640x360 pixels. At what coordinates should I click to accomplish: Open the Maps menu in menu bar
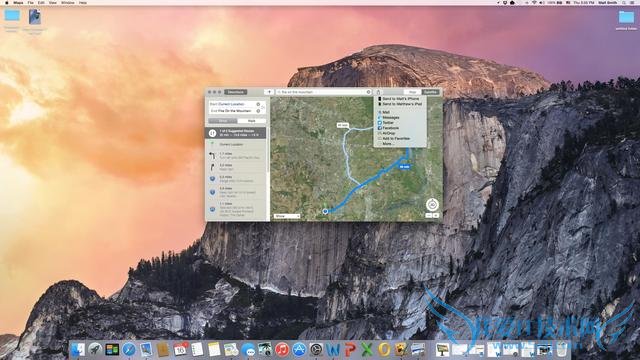(x=18, y=2)
